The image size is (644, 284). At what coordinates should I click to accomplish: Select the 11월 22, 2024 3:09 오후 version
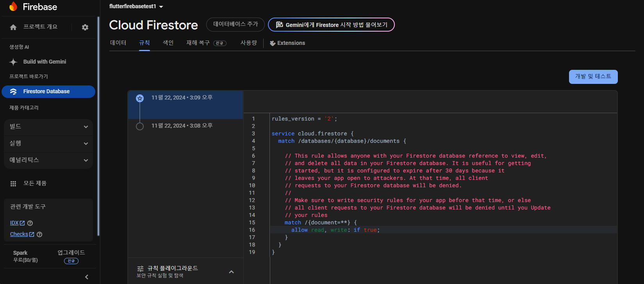coord(186,105)
